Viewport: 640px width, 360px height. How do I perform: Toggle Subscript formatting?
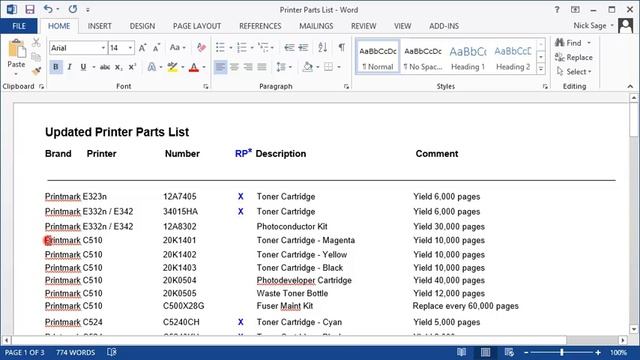tap(118, 67)
